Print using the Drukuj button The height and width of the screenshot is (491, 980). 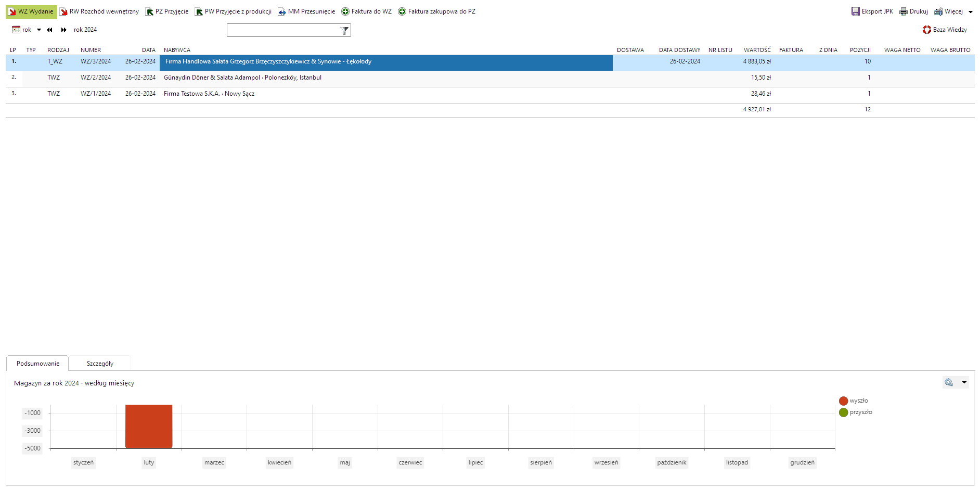click(913, 11)
